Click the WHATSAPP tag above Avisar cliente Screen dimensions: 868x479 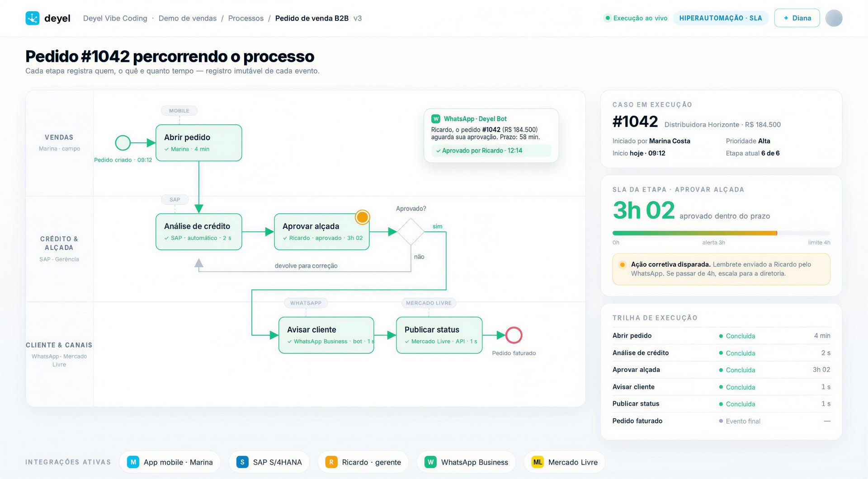[306, 303]
